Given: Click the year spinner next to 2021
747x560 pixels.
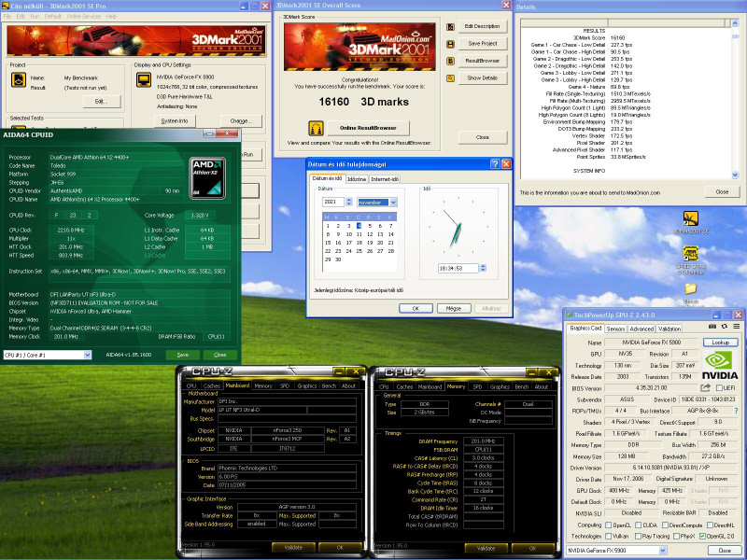Looking at the screenshot, I should [348, 202].
